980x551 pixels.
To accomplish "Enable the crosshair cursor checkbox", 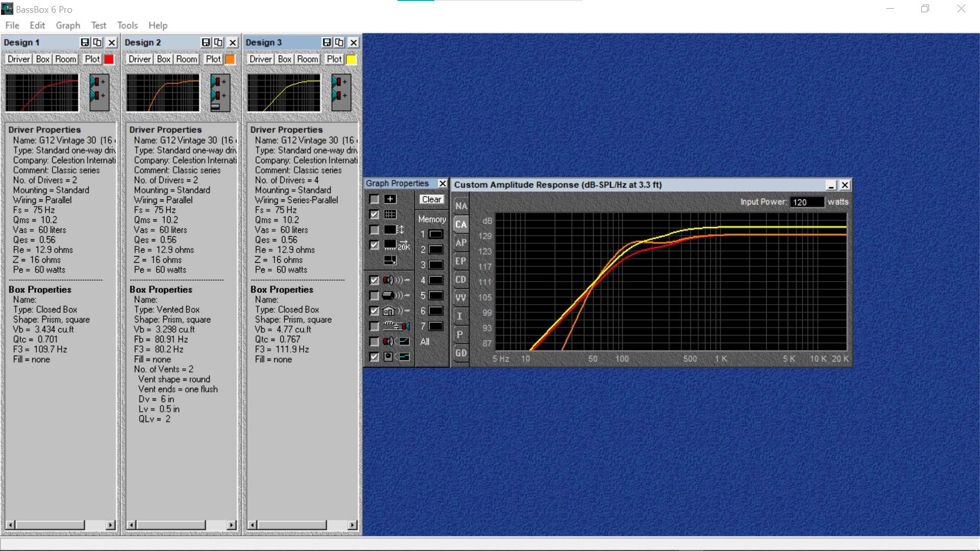I will 374,199.
